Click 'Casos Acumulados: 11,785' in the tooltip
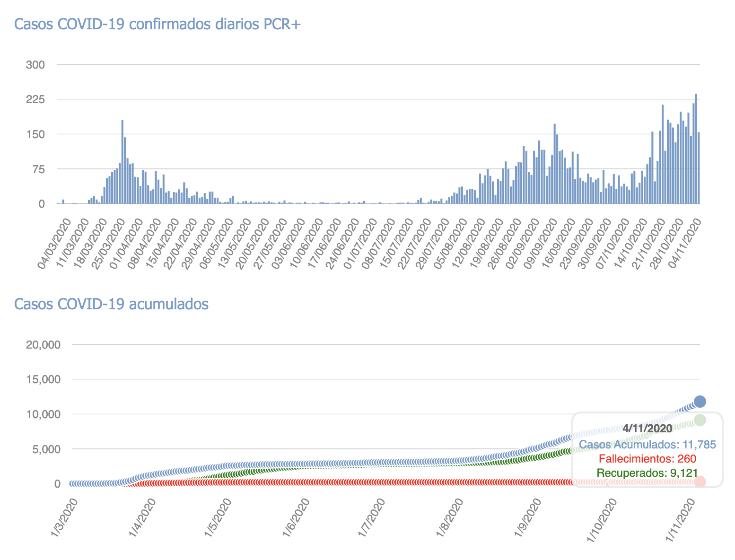Screen dimensions: 735x560 [647, 445]
